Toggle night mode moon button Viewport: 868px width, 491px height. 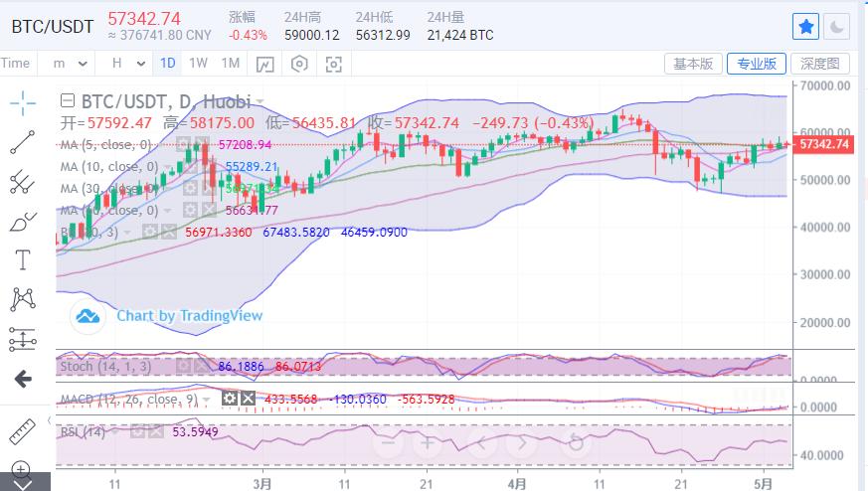(x=837, y=27)
